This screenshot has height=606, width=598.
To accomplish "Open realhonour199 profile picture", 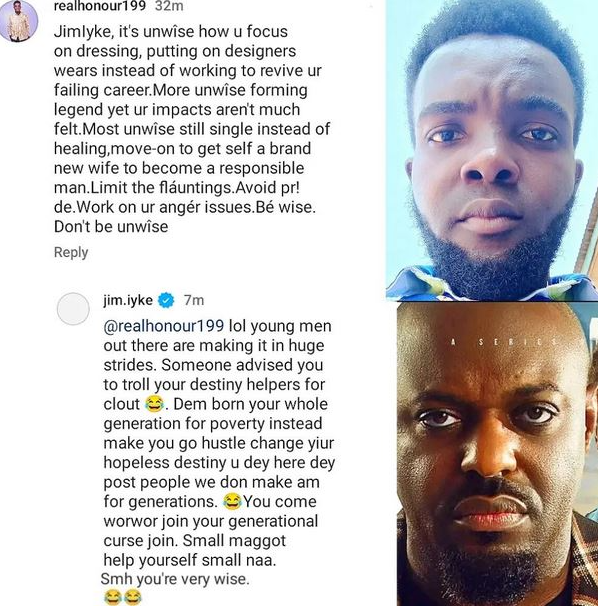I will (18, 20).
